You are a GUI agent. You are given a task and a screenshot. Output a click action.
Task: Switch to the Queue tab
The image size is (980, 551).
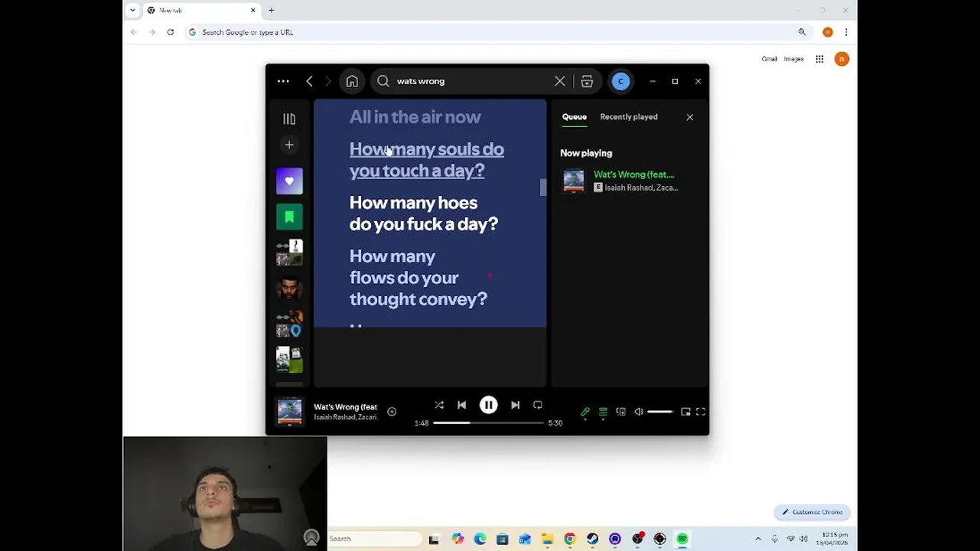[x=575, y=117]
